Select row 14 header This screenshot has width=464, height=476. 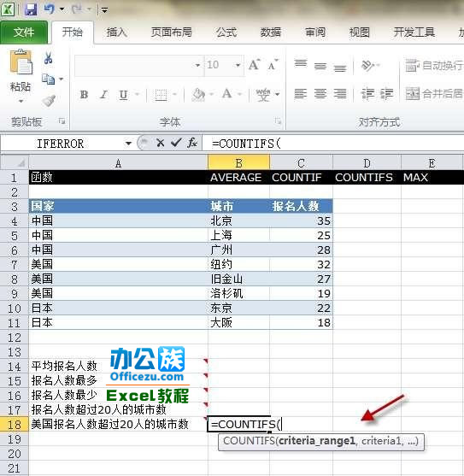(15, 367)
